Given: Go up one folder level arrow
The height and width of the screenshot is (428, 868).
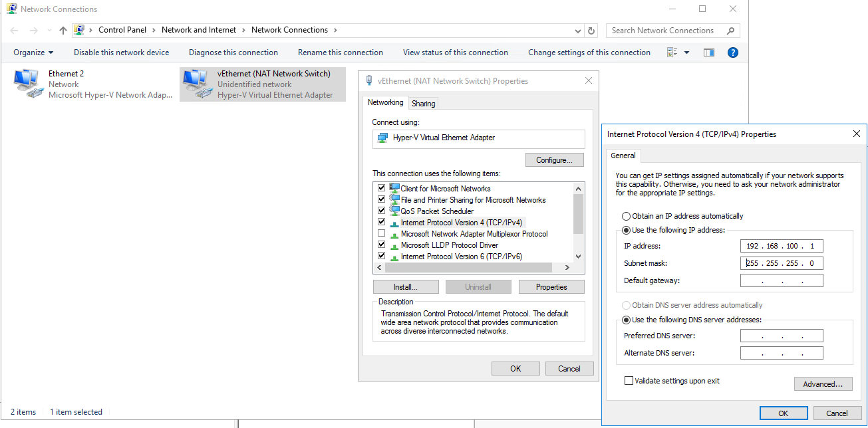Looking at the screenshot, I should coord(63,31).
